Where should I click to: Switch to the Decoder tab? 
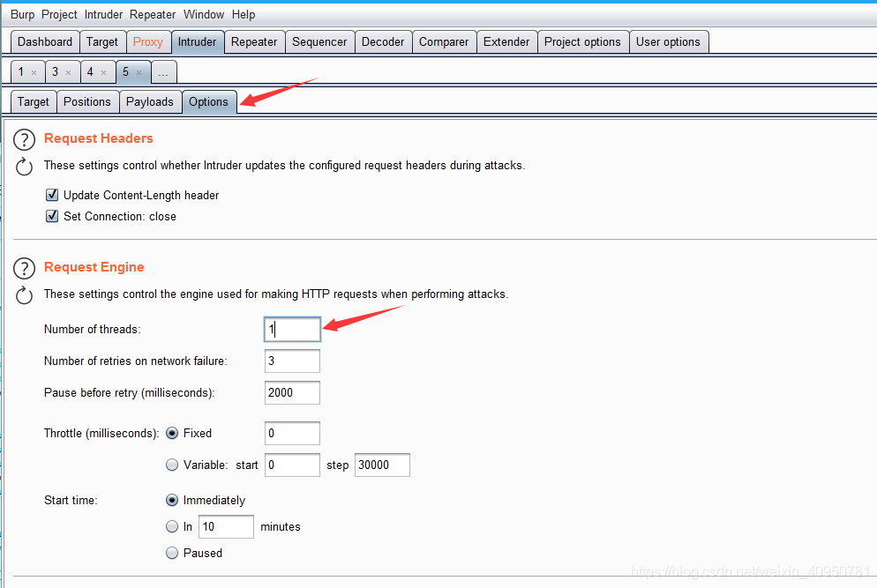click(x=383, y=42)
